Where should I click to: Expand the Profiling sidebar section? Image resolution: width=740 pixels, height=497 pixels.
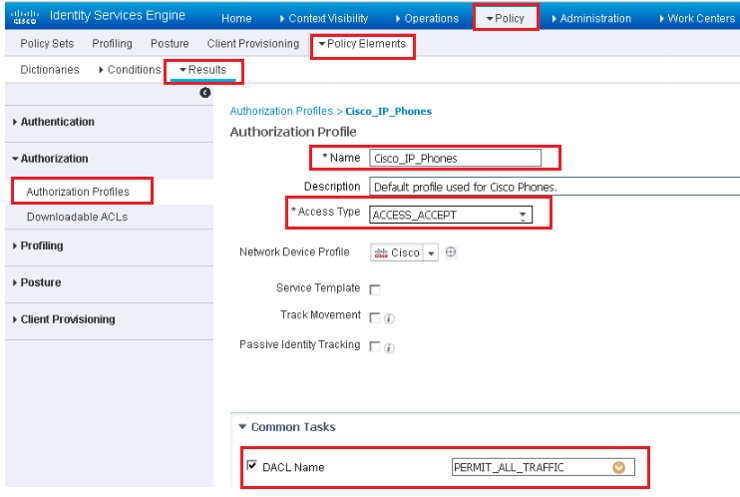[38, 246]
